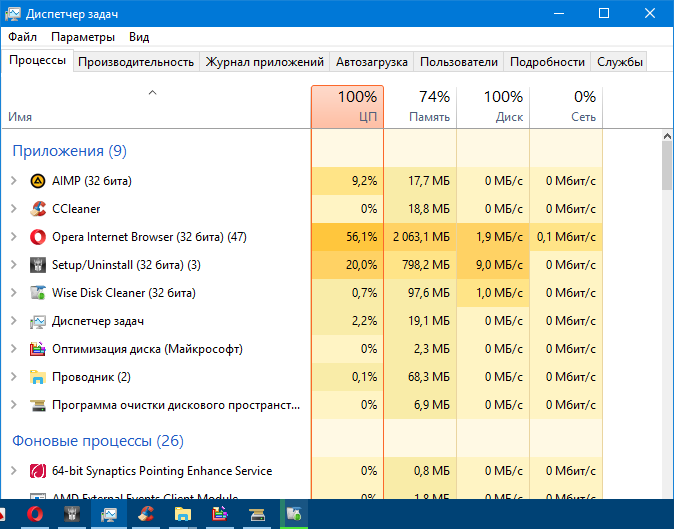The image size is (674, 529).
Task: Click the Opera Internet Browser icon
Action: click(38, 237)
